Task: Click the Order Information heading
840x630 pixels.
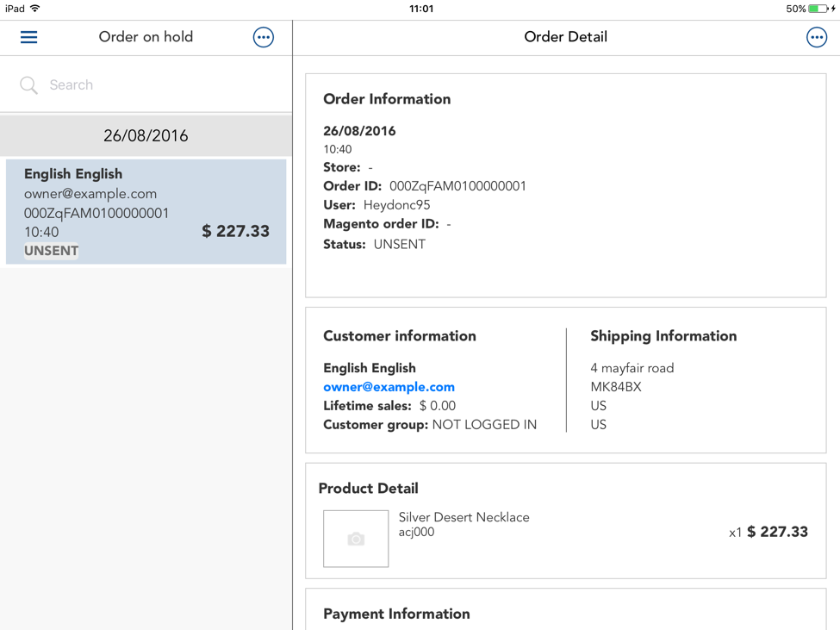Action: 387,99
